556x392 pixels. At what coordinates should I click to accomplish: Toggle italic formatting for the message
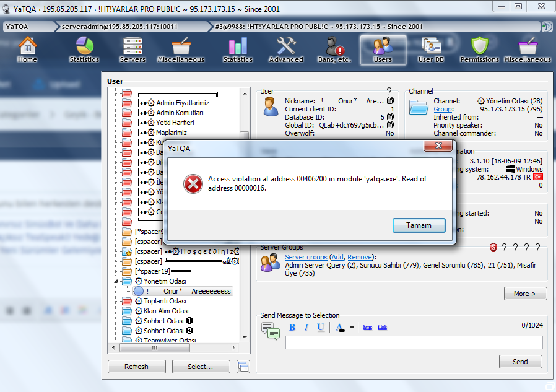306,328
